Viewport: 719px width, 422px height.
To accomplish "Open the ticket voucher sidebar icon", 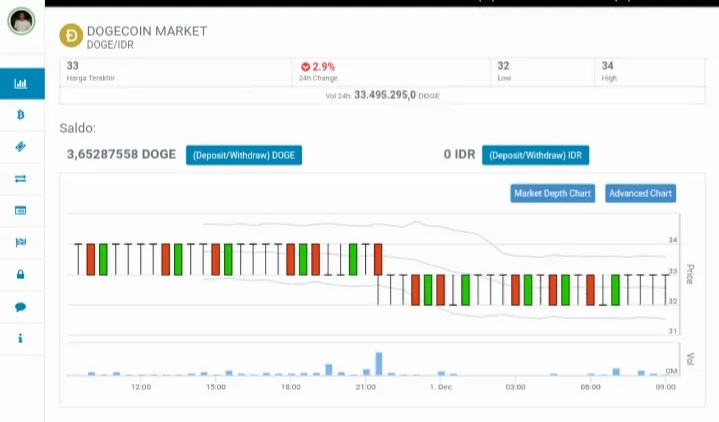I will click(x=21, y=147).
